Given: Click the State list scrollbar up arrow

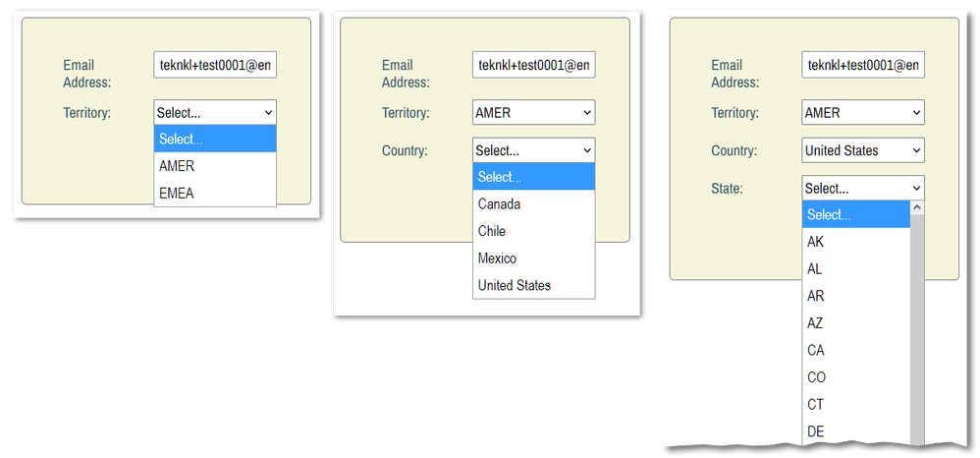Looking at the screenshot, I should point(917,207).
